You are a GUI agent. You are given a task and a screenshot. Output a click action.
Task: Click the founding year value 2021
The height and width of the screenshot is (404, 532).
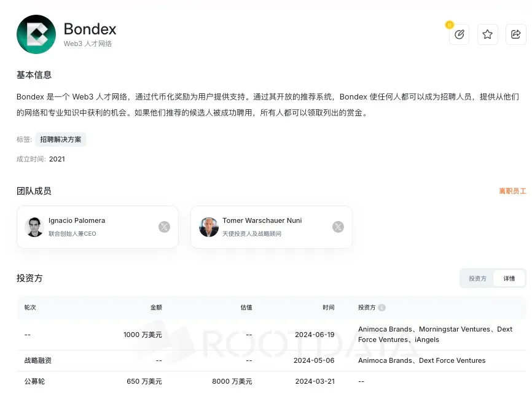click(57, 159)
